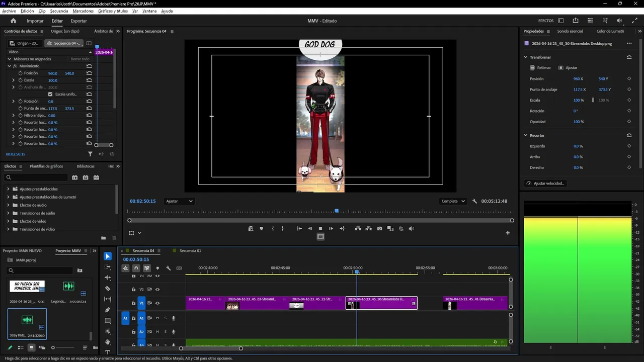Solo audio track A2
The image size is (644, 362).
tap(165, 332)
